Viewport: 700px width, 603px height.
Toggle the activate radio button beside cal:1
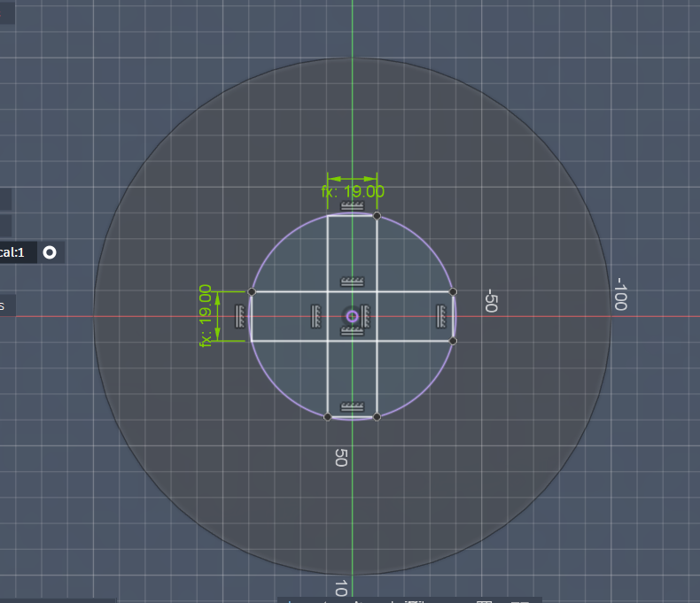pyautogui.click(x=50, y=253)
